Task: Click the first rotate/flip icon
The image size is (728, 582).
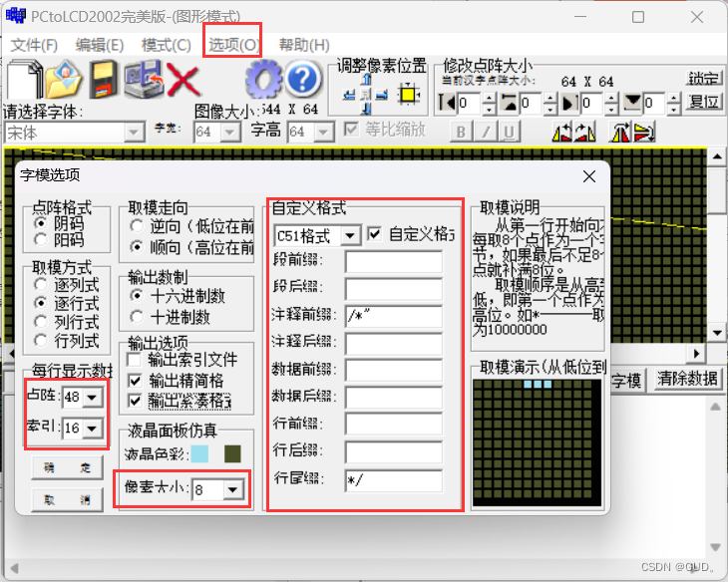Action: [x=562, y=133]
